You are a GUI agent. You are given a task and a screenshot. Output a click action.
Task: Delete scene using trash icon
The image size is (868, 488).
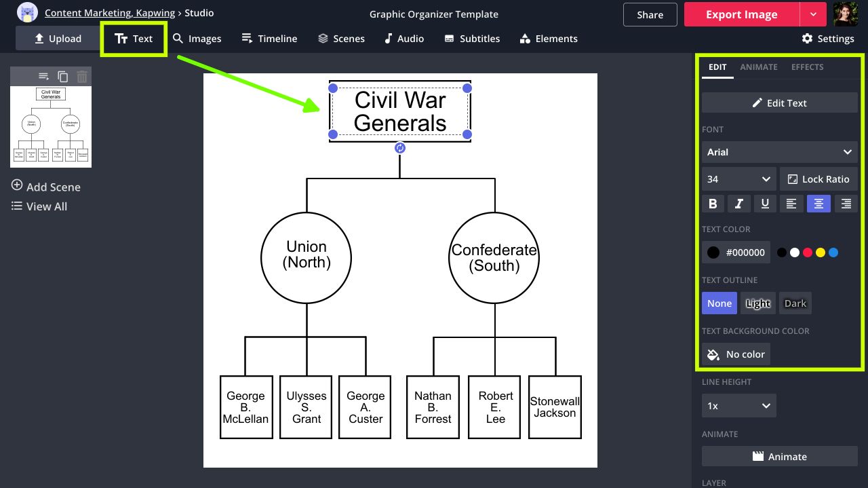pyautogui.click(x=82, y=77)
